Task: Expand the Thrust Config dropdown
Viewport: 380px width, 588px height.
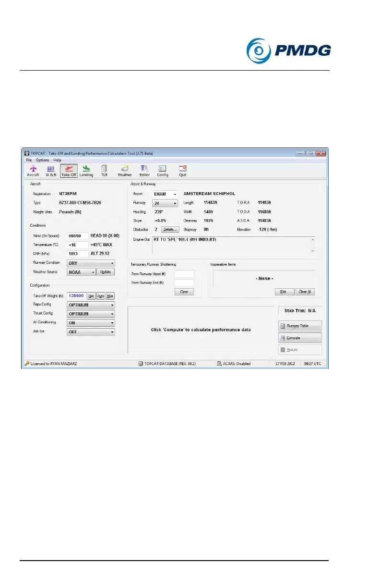Action: point(91,314)
